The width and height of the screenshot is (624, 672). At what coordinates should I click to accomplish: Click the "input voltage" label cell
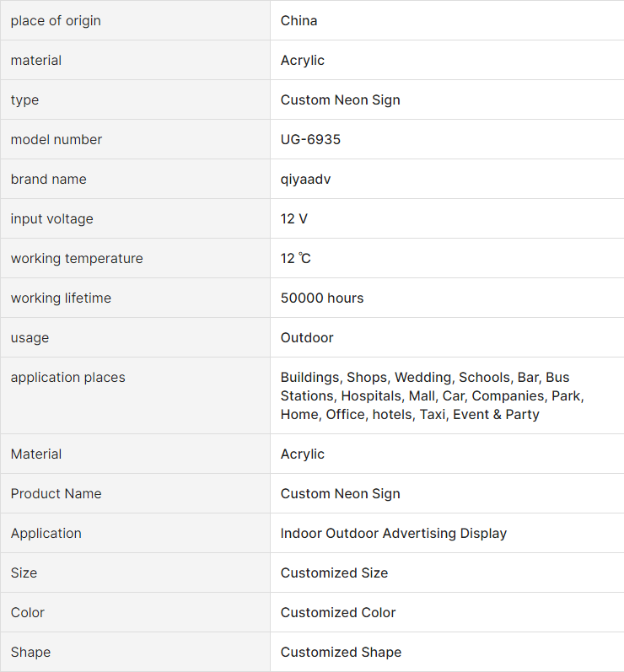(x=51, y=218)
